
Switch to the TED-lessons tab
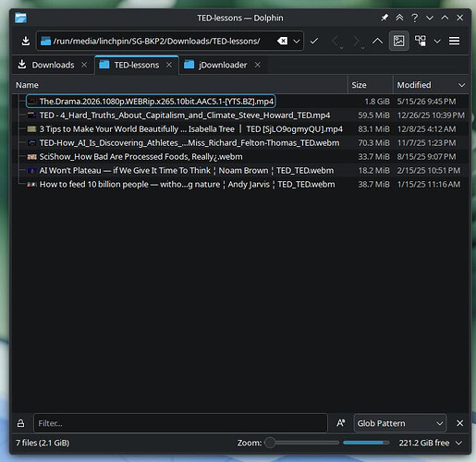click(x=137, y=65)
